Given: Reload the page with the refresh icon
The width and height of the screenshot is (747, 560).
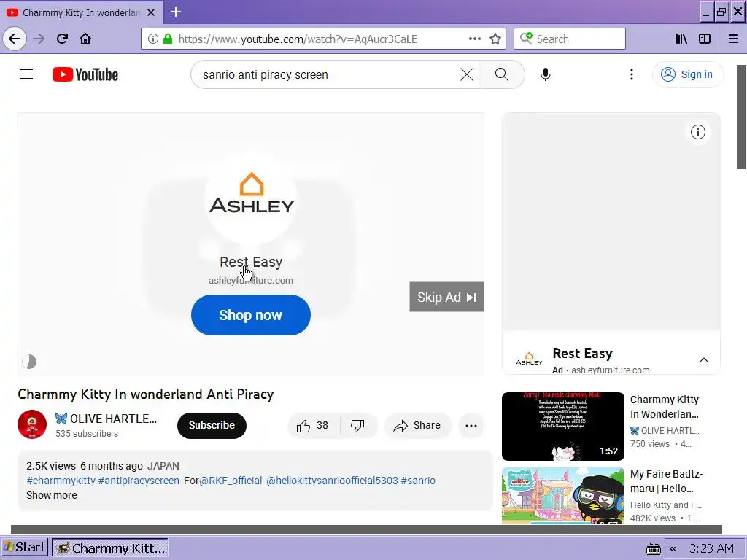Looking at the screenshot, I should (63, 39).
